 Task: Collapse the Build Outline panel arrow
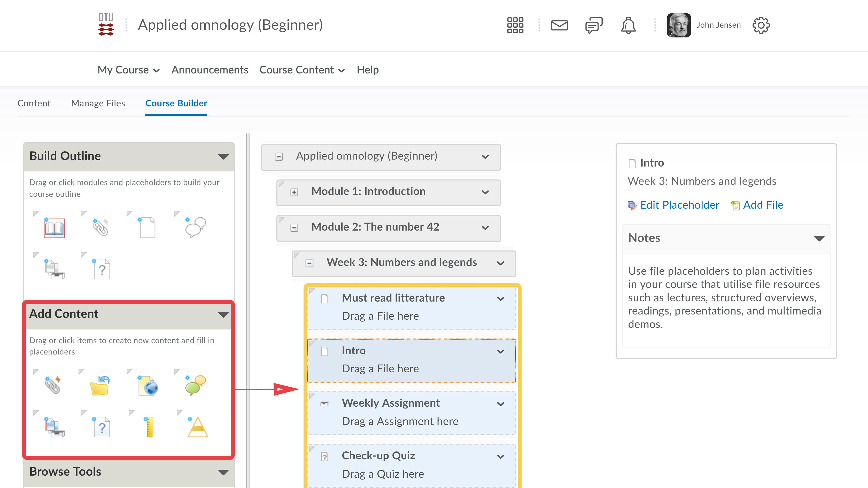(223, 156)
